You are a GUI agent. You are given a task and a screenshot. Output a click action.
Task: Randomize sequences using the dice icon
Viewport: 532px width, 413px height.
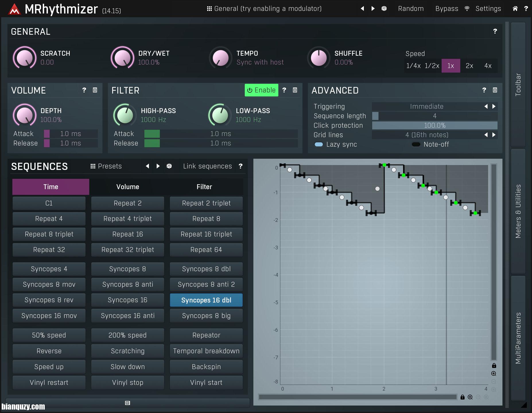(169, 166)
